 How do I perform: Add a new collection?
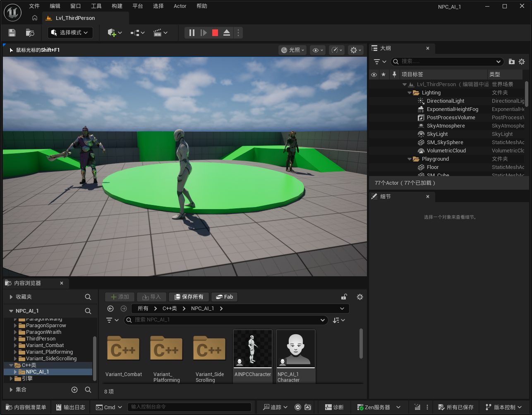(x=74, y=390)
